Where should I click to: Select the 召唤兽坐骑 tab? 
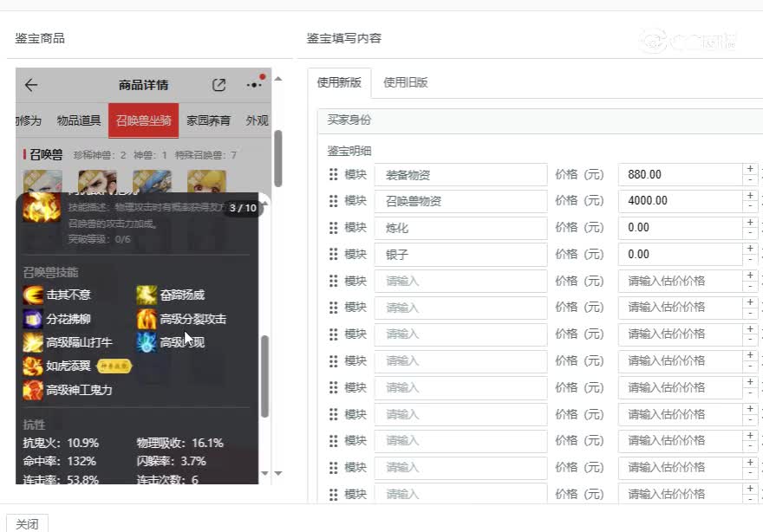point(144,120)
